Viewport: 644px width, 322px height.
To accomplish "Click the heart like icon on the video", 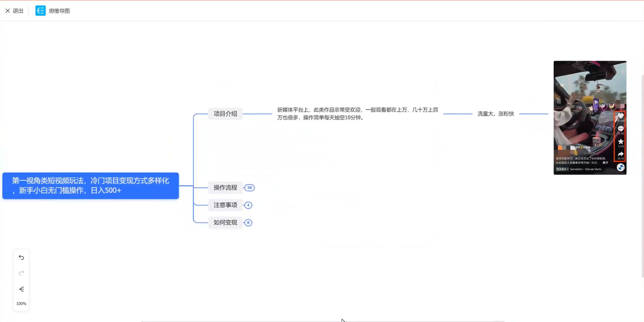I will tap(620, 116).
